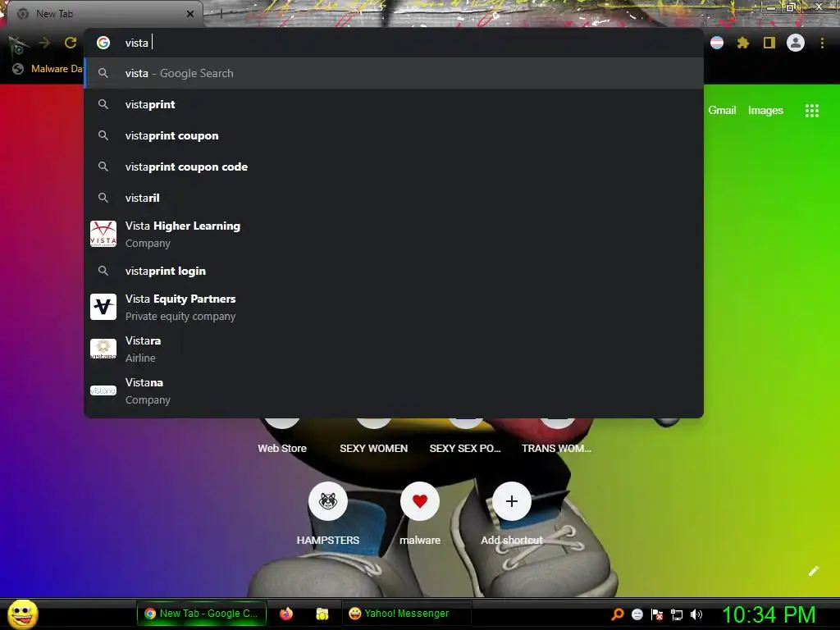Switch to Yahoo! Messenger taskbar button
The width and height of the screenshot is (840, 630).
coord(407,614)
